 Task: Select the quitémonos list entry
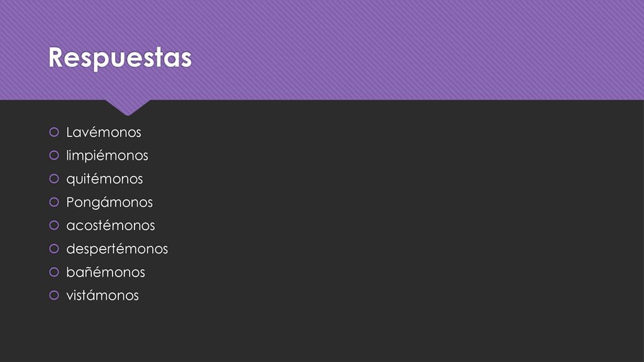pyautogui.click(x=105, y=179)
